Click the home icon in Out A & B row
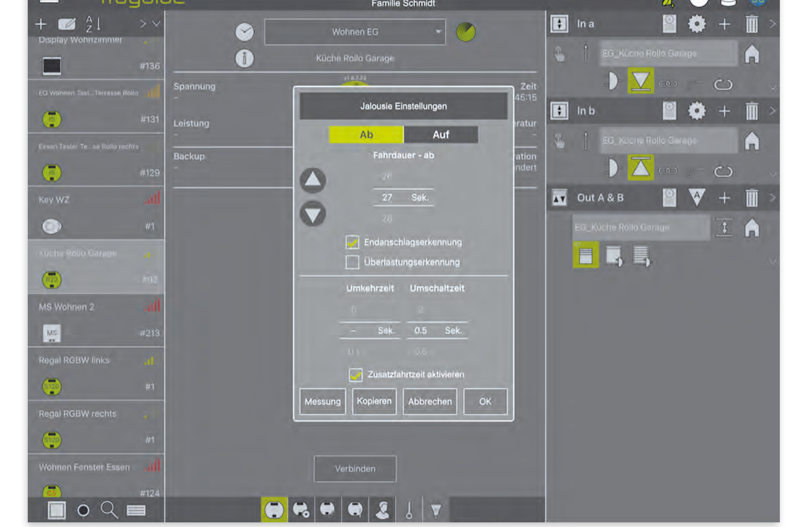The height and width of the screenshot is (527, 812). coord(752,228)
